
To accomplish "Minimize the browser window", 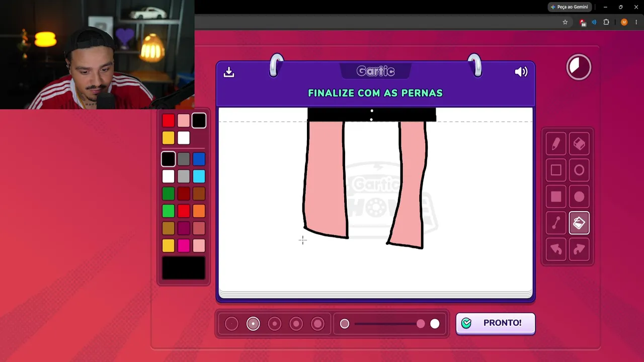I will pyautogui.click(x=605, y=7).
